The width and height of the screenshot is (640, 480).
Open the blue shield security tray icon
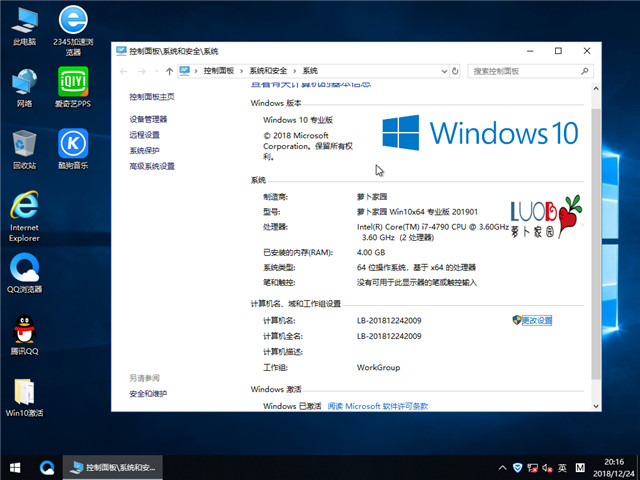[518, 468]
